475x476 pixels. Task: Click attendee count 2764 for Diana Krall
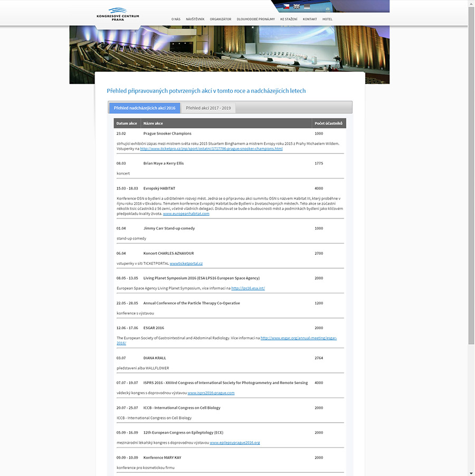[319, 358]
